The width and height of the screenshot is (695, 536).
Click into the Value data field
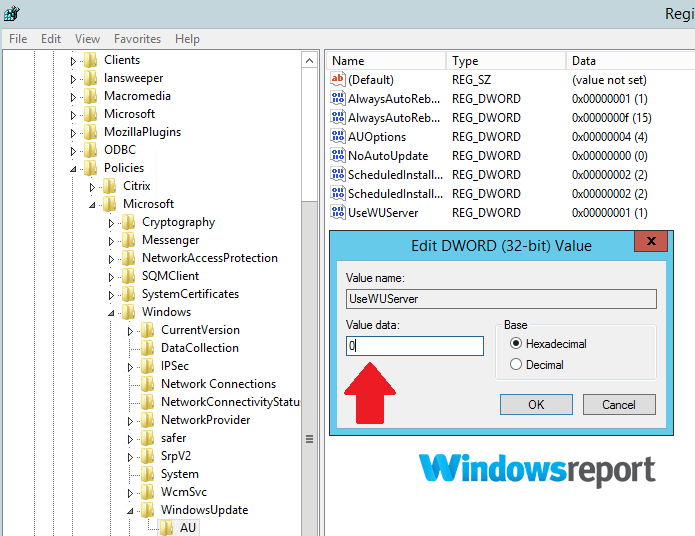pos(414,346)
